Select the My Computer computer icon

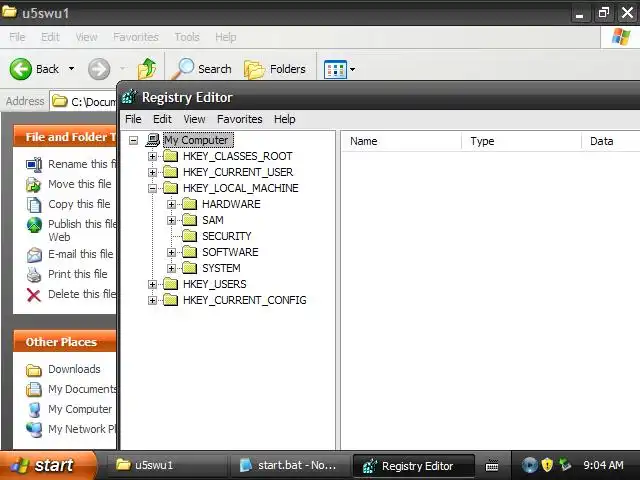pos(153,140)
